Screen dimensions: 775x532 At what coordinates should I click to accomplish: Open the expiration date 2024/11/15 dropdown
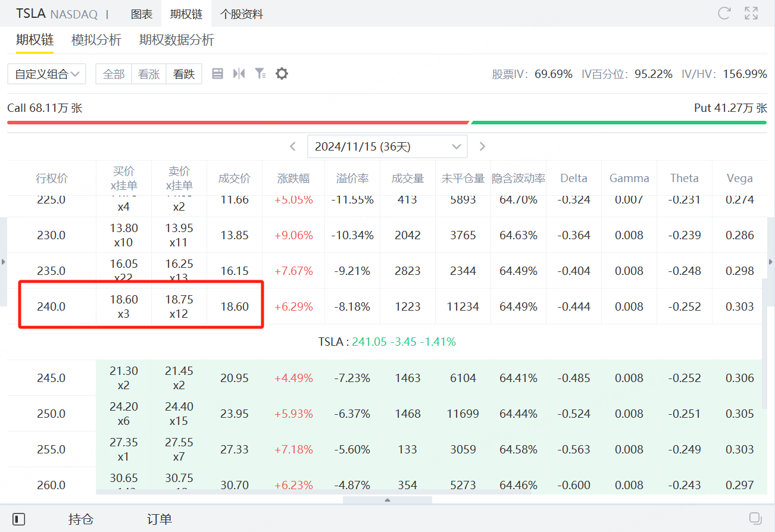coord(387,146)
